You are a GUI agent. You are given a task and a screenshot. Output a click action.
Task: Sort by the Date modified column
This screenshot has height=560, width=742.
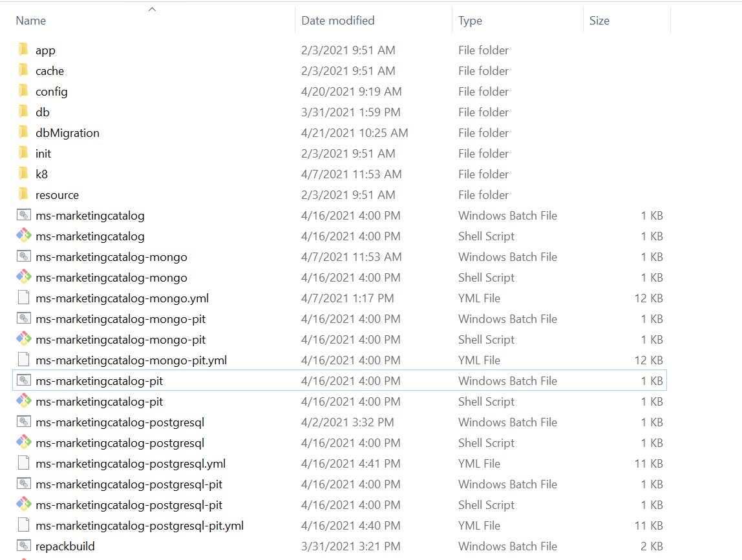click(338, 21)
